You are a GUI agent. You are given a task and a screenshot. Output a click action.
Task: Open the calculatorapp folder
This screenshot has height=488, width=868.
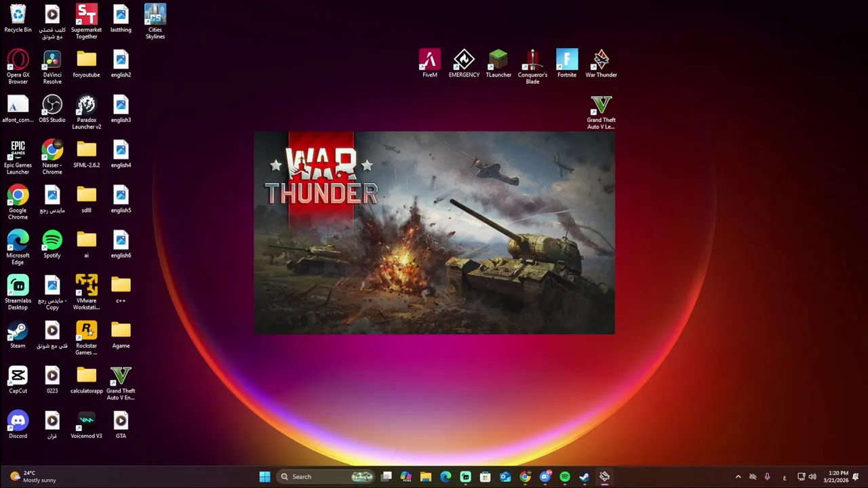(x=86, y=380)
